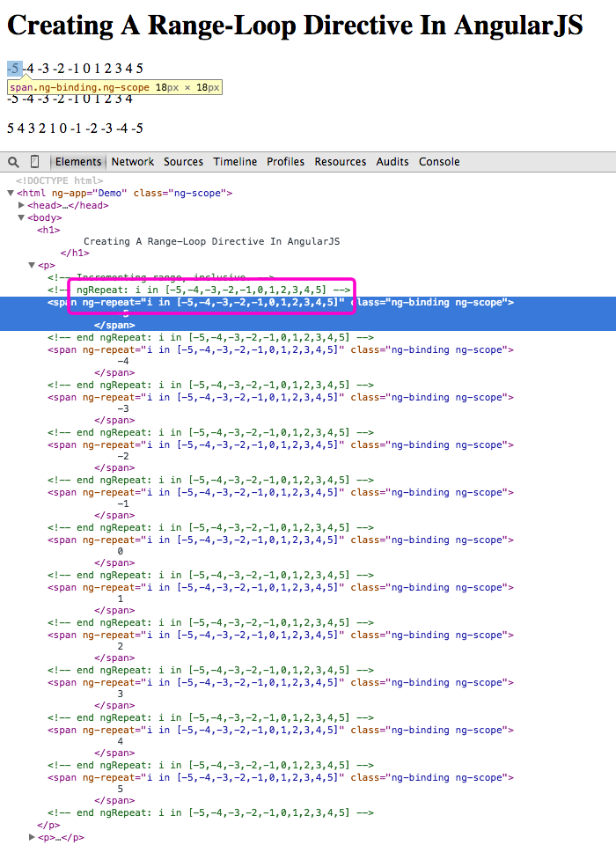The height and width of the screenshot is (845, 616).
Task: Click the page heading Creating A Range-Loop Directive
Action: click(295, 26)
